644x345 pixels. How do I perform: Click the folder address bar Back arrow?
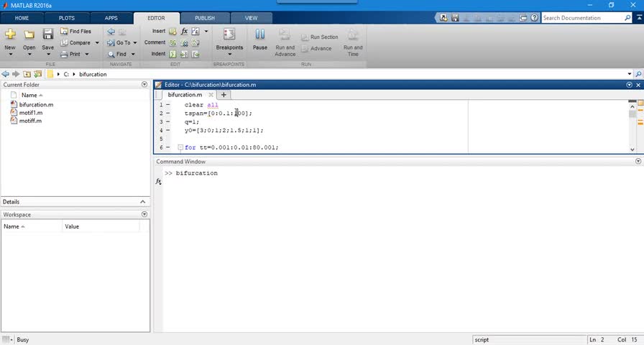(x=5, y=74)
